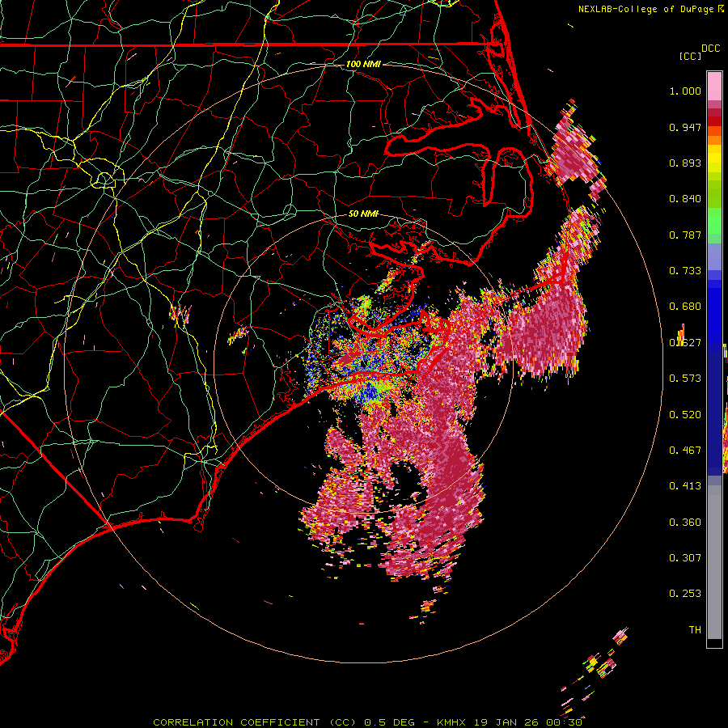The image size is (728, 728).
Task: Click the 50 NMI range ring label
Action: (x=363, y=214)
